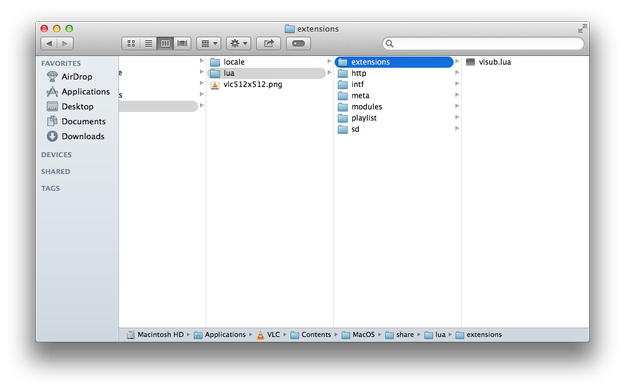Click the Share toolbar button
The image size is (625, 391).
tap(268, 43)
